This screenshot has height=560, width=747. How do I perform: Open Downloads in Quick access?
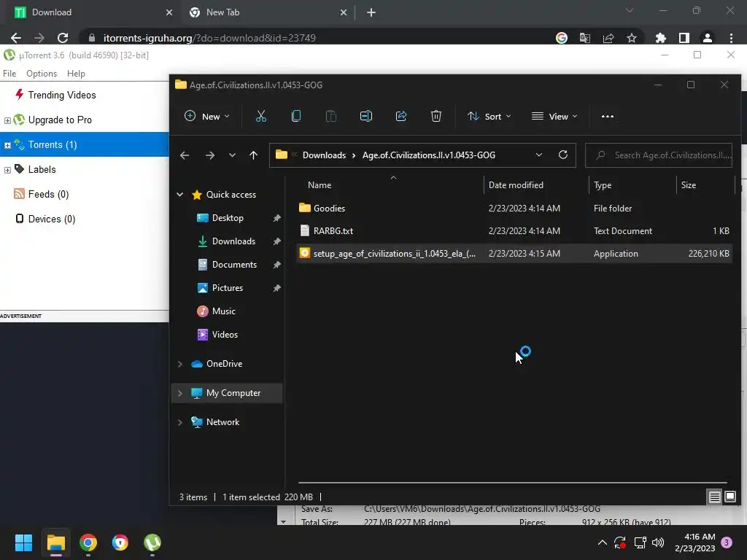click(233, 241)
